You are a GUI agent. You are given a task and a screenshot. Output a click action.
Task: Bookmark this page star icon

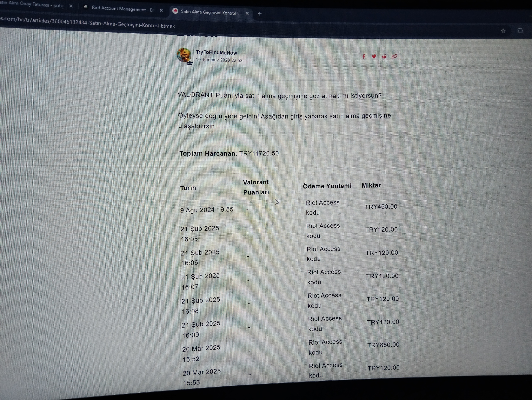(503, 31)
